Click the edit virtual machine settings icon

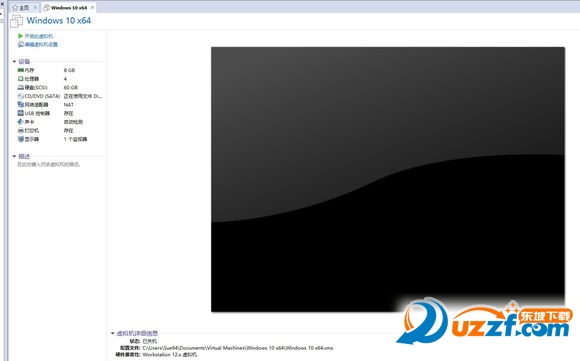tap(20, 44)
